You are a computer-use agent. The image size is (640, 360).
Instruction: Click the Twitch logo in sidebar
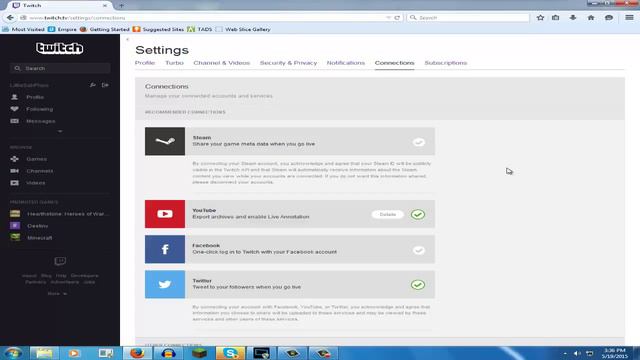coord(60,48)
